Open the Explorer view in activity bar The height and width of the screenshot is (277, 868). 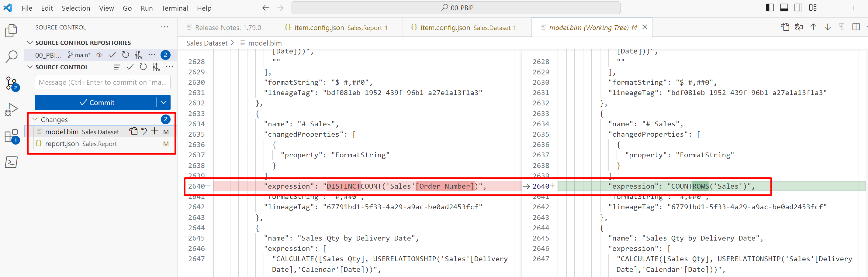pos(11,30)
